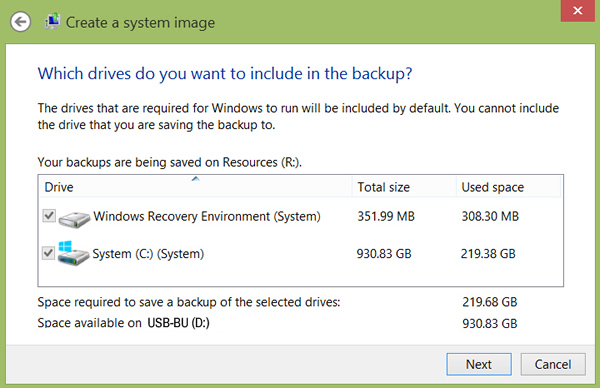Image resolution: width=600 pixels, height=388 pixels.
Task: Click the 'Which drives do you want to include' heading
Action: point(225,73)
